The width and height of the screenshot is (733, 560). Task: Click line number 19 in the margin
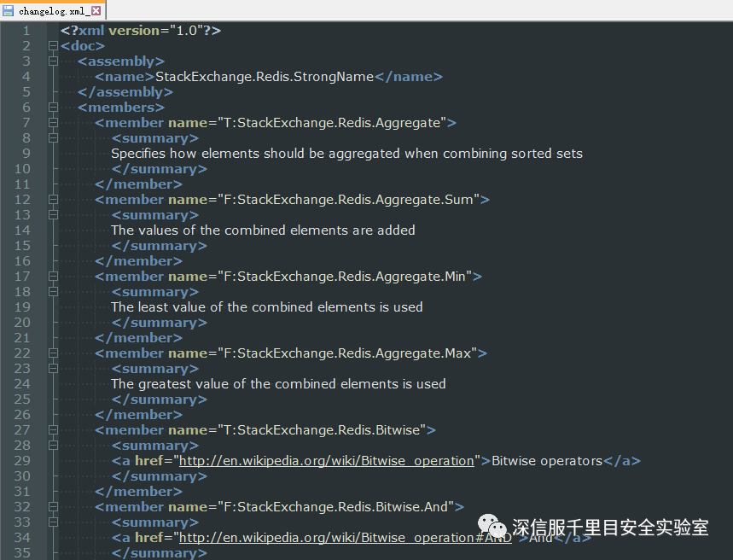[22, 307]
